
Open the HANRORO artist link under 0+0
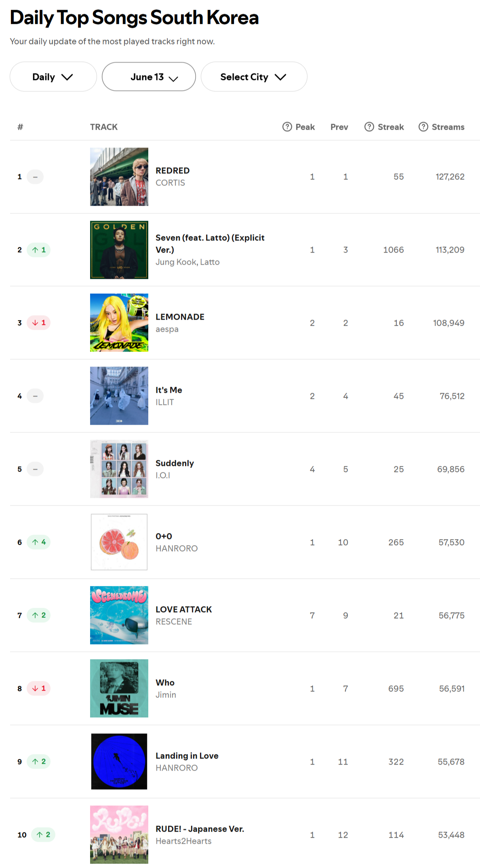[x=177, y=548]
